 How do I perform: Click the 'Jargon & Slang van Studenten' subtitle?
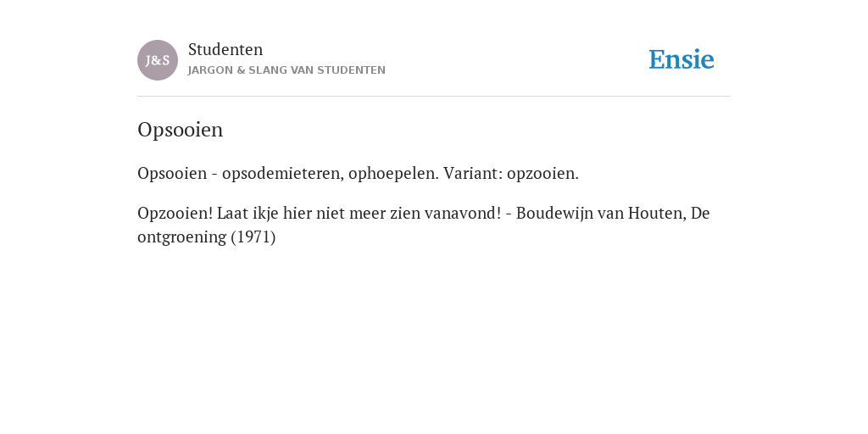point(287,70)
